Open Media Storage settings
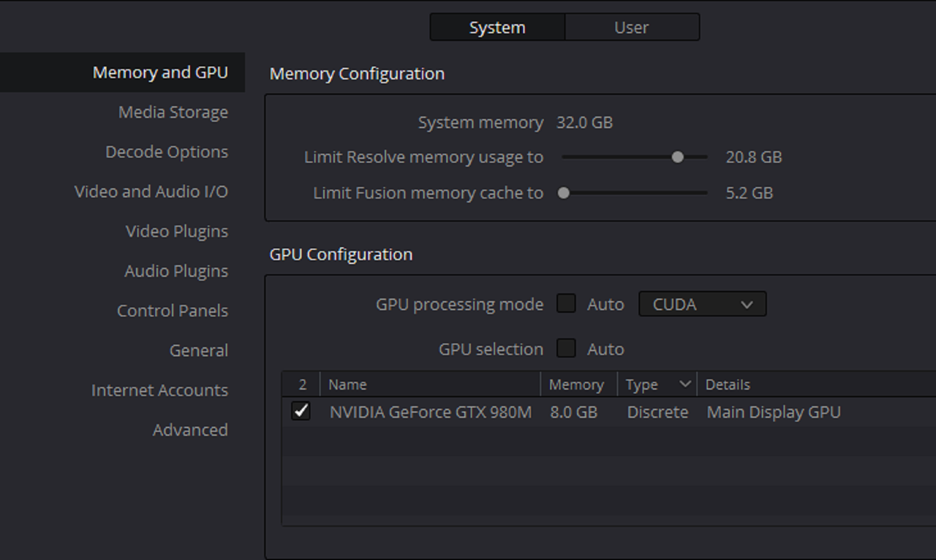Image resolution: width=936 pixels, height=560 pixels. click(173, 112)
